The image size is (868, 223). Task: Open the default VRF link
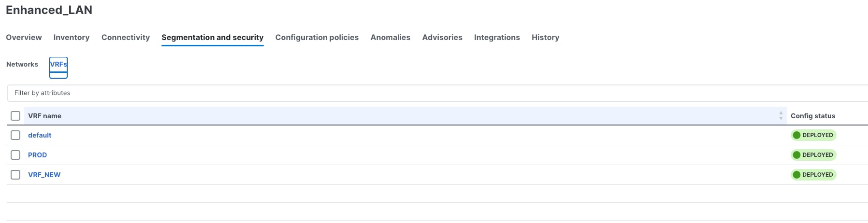[x=40, y=135]
